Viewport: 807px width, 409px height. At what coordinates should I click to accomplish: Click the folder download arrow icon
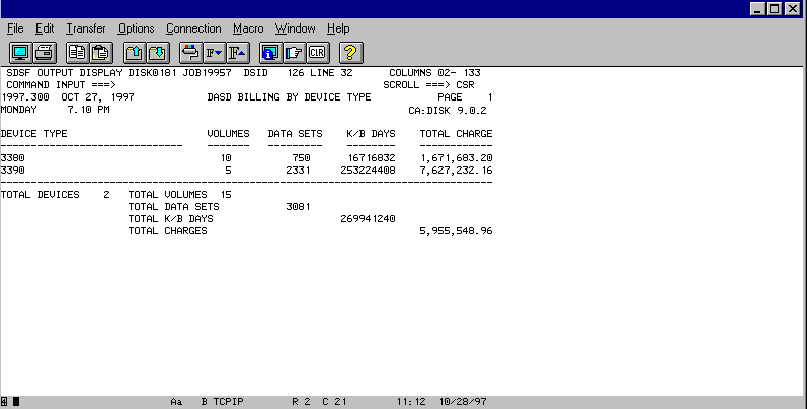coord(158,52)
